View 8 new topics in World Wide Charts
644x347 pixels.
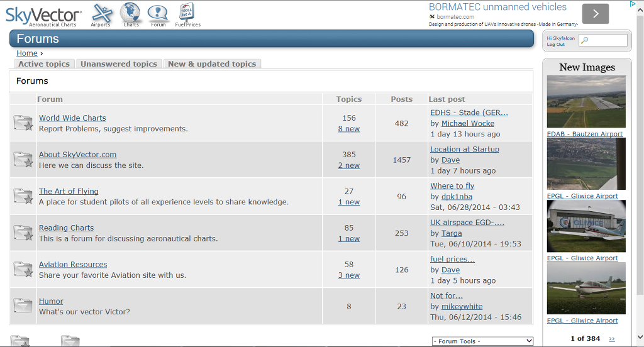point(349,128)
